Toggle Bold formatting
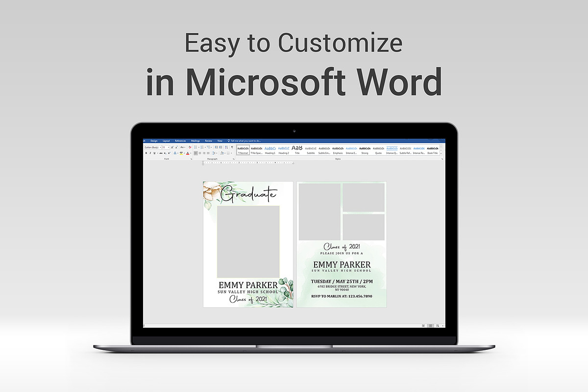This screenshot has height=392, width=588. click(146, 153)
